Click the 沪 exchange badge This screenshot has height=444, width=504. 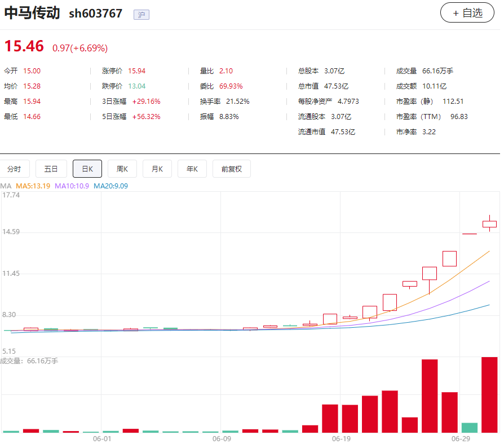pyautogui.click(x=142, y=15)
